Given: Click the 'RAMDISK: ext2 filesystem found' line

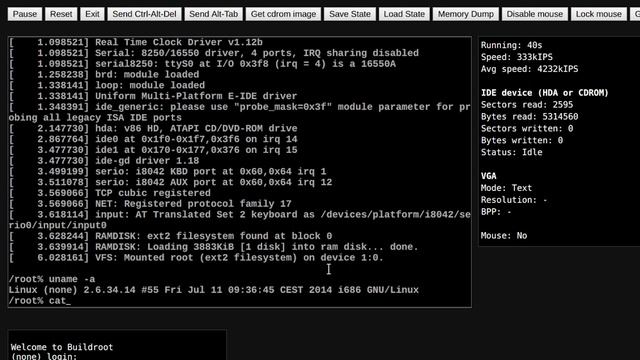Looking at the screenshot, I should (x=170, y=236).
